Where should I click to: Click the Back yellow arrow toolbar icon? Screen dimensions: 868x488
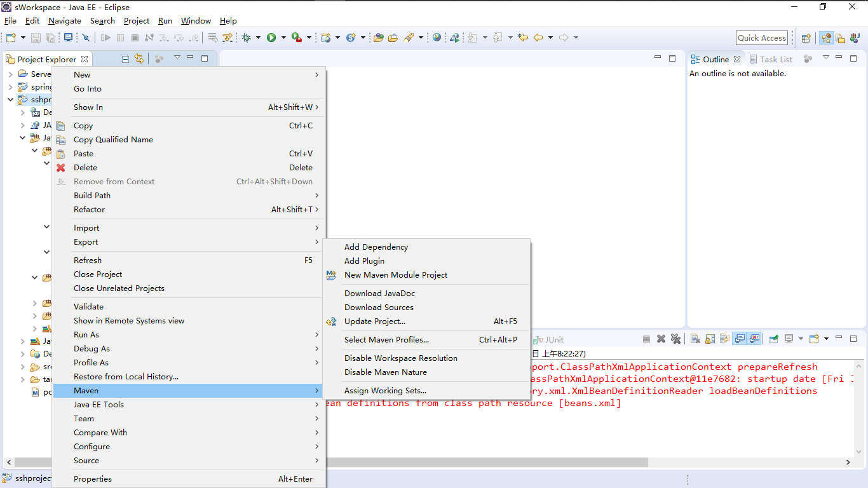[538, 37]
